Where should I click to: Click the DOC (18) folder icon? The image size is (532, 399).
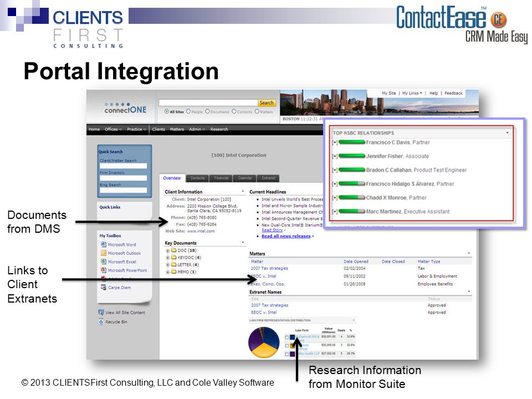pyautogui.click(x=173, y=250)
